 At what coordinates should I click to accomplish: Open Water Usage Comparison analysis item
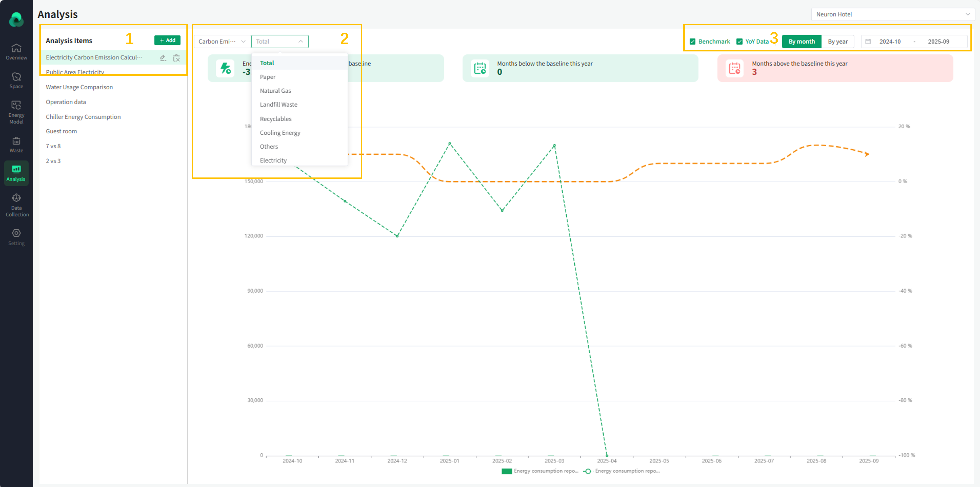79,87
